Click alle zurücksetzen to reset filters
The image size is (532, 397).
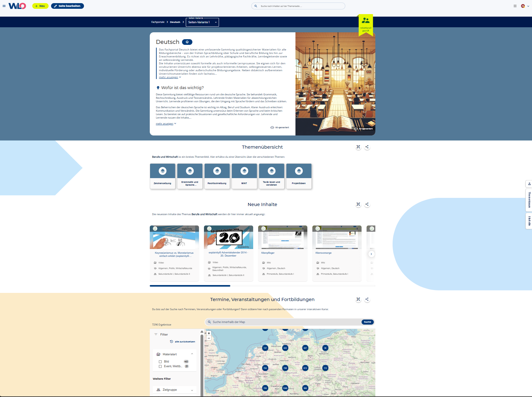point(185,341)
